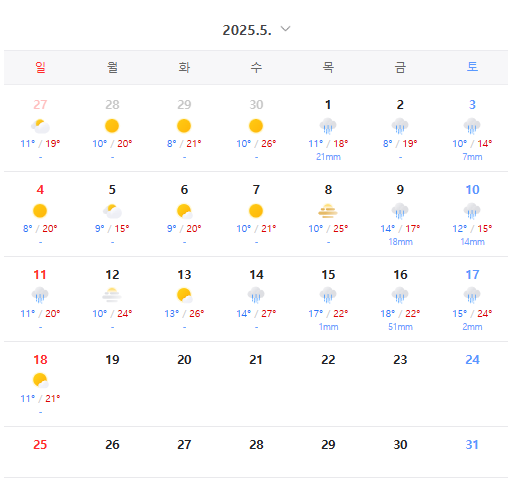519x478 pixels.
Task: Click the 월 (Monday) column header
Action: (112, 67)
